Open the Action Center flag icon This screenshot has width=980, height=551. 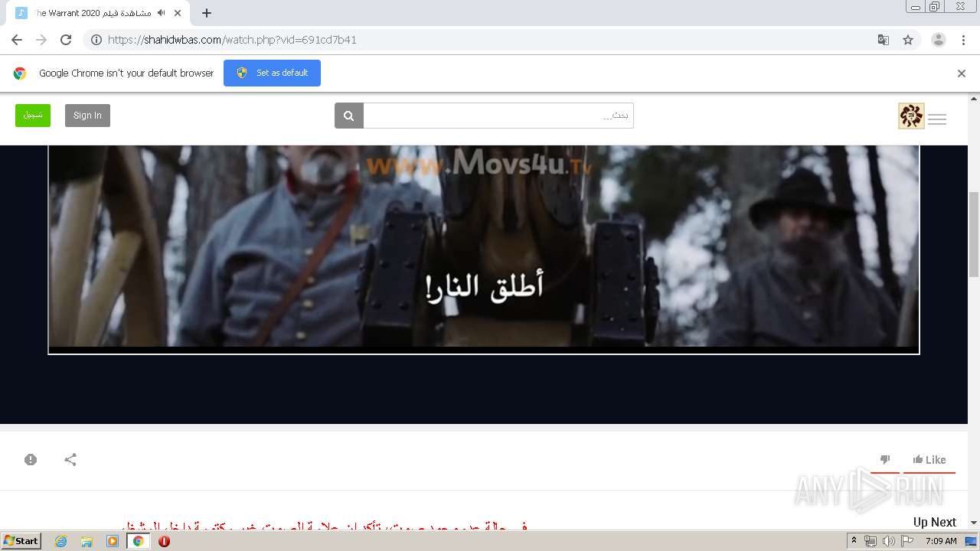coord(907,541)
